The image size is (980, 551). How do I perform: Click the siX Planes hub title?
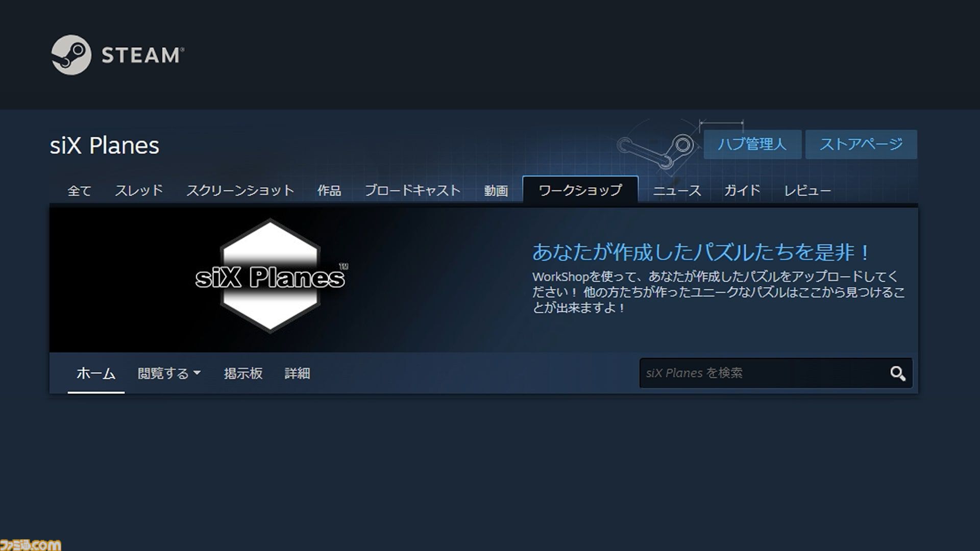point(105,145)
